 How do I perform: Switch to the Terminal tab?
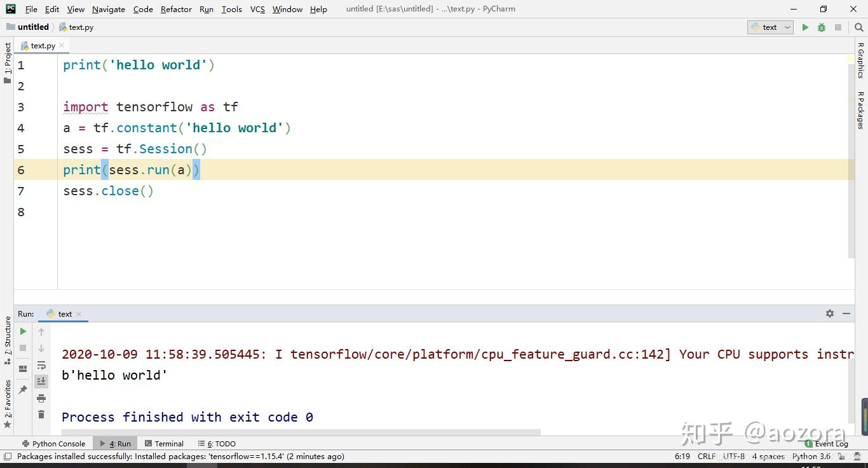pyautogui.click(x=168, y=443)
